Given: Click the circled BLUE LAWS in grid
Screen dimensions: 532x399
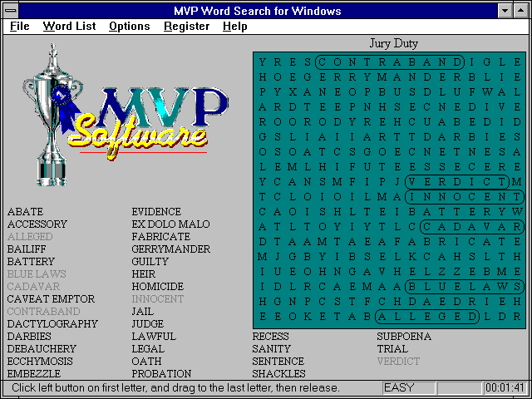Looking at the screenshot, I should (465, 287).
